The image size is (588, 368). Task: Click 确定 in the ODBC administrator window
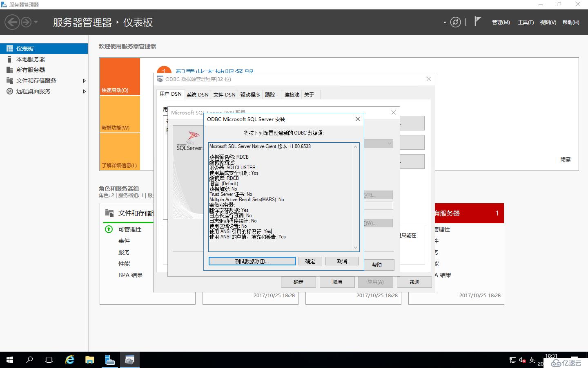[298, 282]
